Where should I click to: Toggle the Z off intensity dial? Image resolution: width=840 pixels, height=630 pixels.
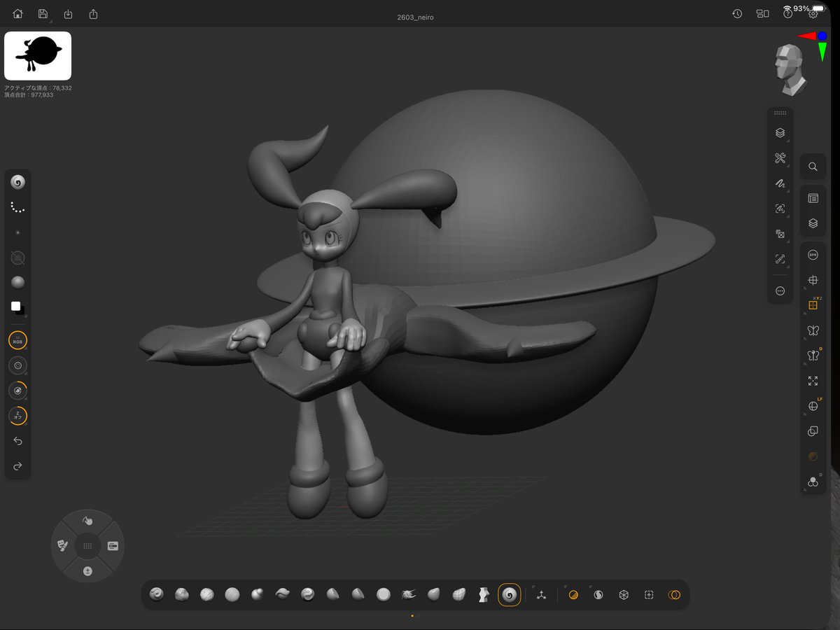18,416
